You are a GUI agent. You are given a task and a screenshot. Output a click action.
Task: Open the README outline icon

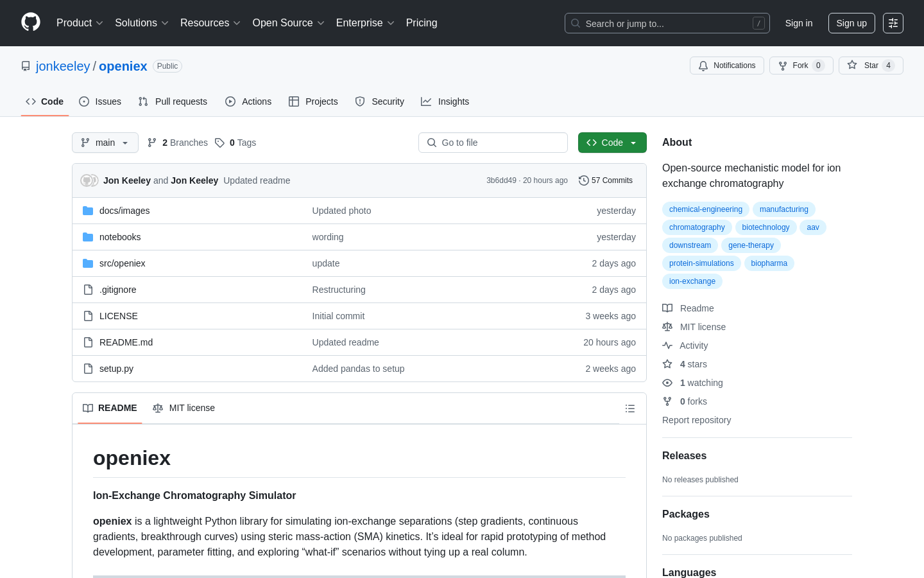click(630, 408)
